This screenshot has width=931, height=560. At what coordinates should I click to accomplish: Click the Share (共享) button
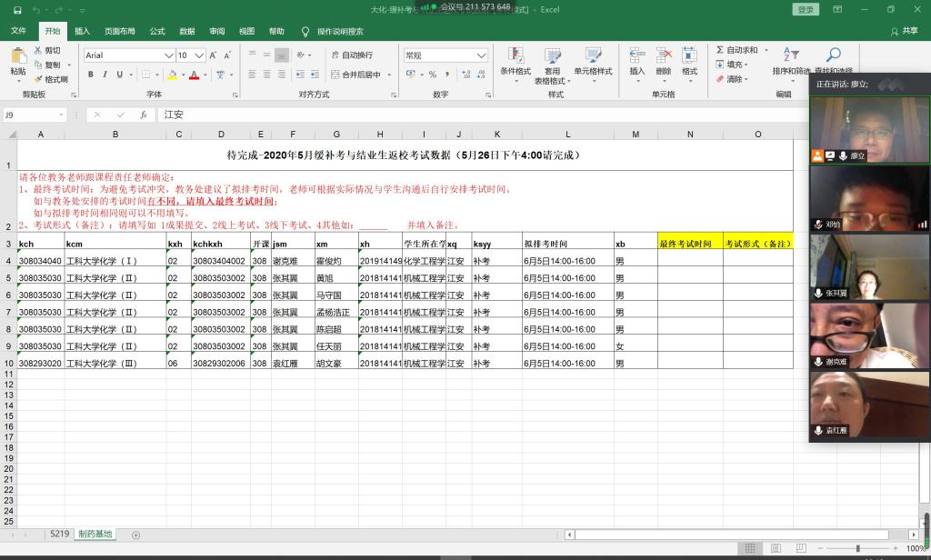coord(904,31)
